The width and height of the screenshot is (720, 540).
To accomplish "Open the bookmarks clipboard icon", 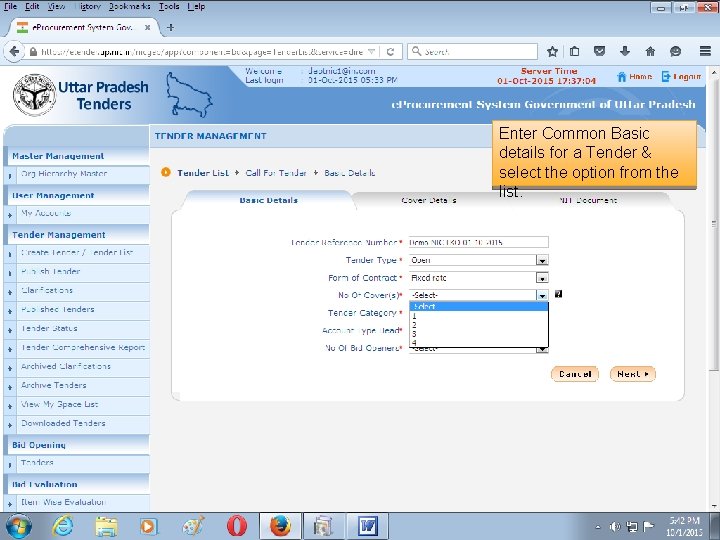I will (x=574, y=51).
